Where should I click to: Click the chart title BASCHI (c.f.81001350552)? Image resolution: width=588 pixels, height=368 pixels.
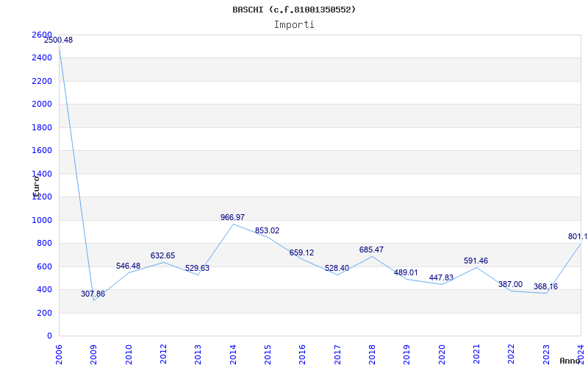pos(294,10)
